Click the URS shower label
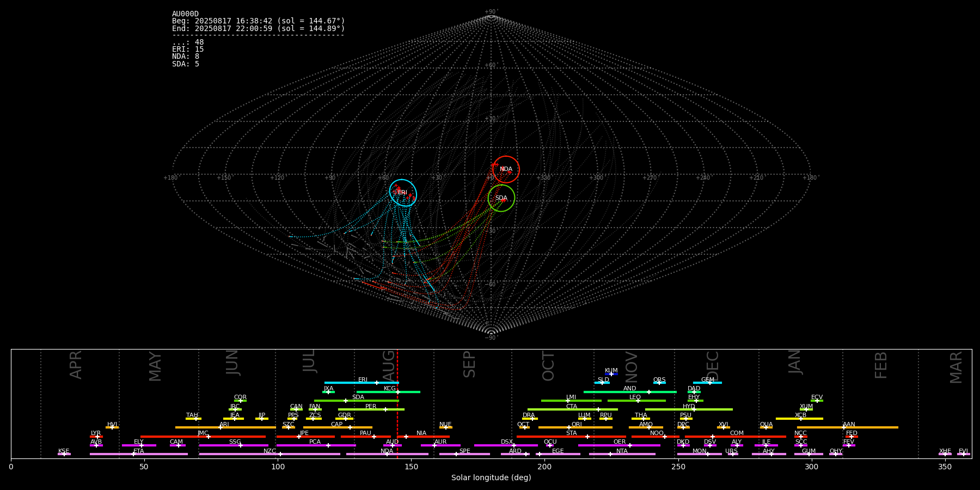Screen dimensions: 980x490 (731, 451)
